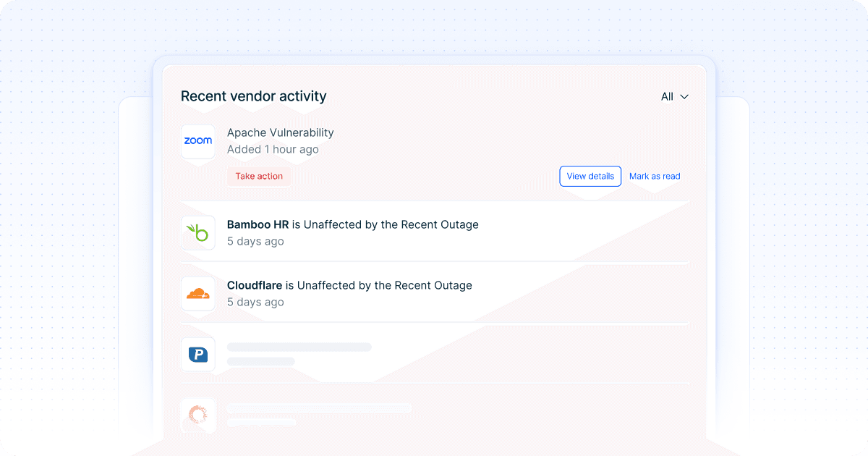Image resolution: width=868 pixels, height=456 pixels.
Task: Select the faded placeholder row at bottom
Action: 319,408
